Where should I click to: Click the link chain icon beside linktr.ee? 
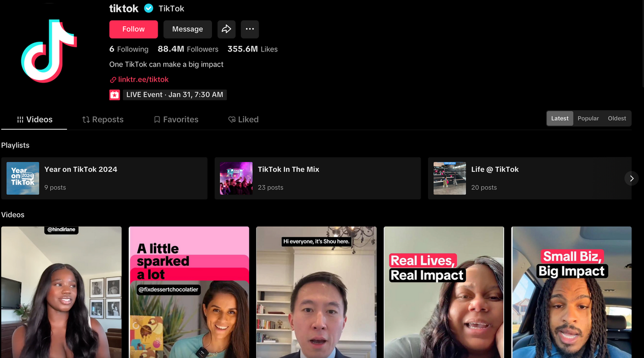[x=113, y=80]
